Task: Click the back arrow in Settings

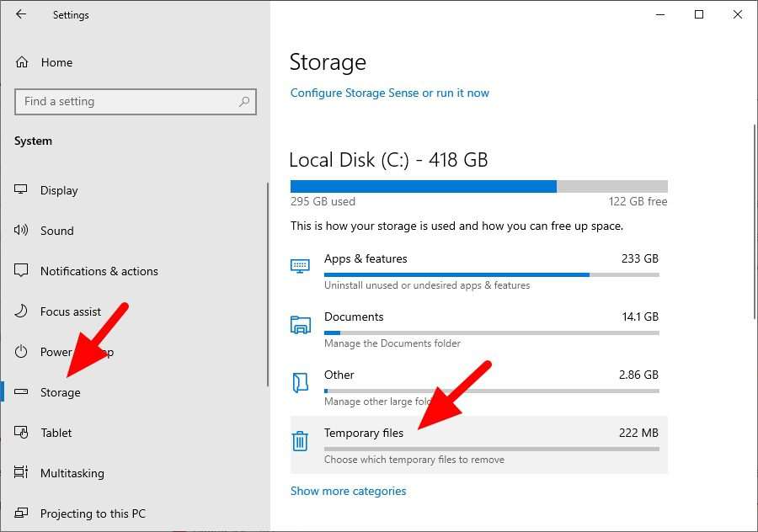Action: [x=19, y=14]
